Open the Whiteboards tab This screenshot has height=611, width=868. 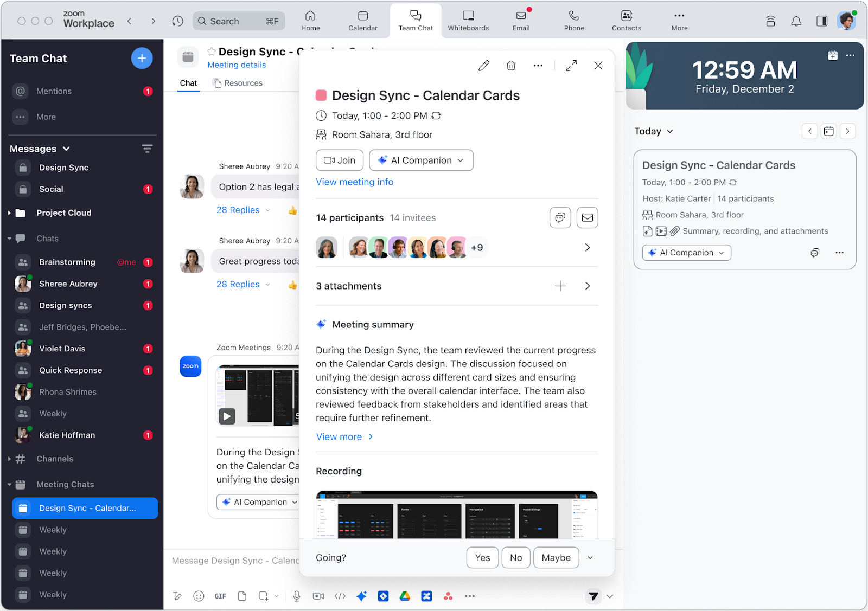click(x=468, y=21)
